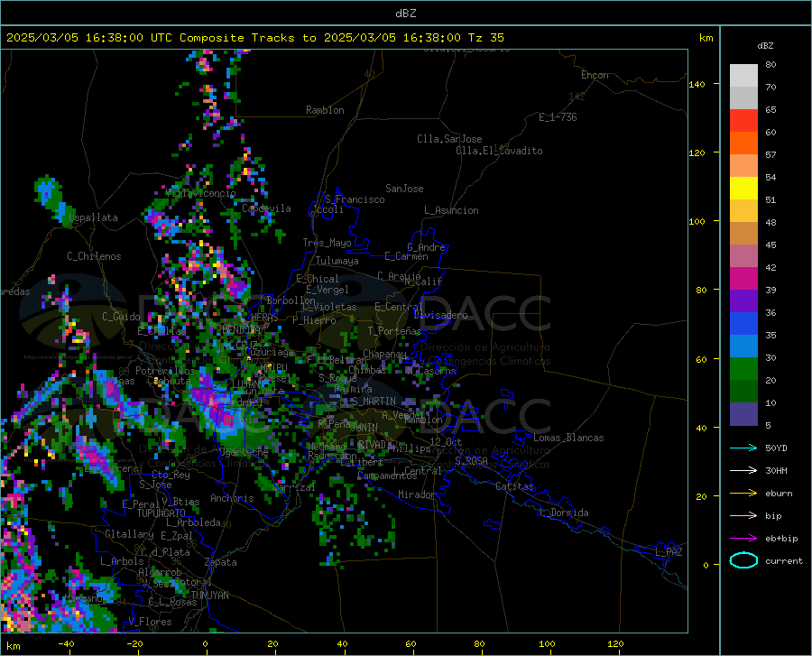
Task: Click the eburn yellow arrow legend icon
Action: point(743,493)
